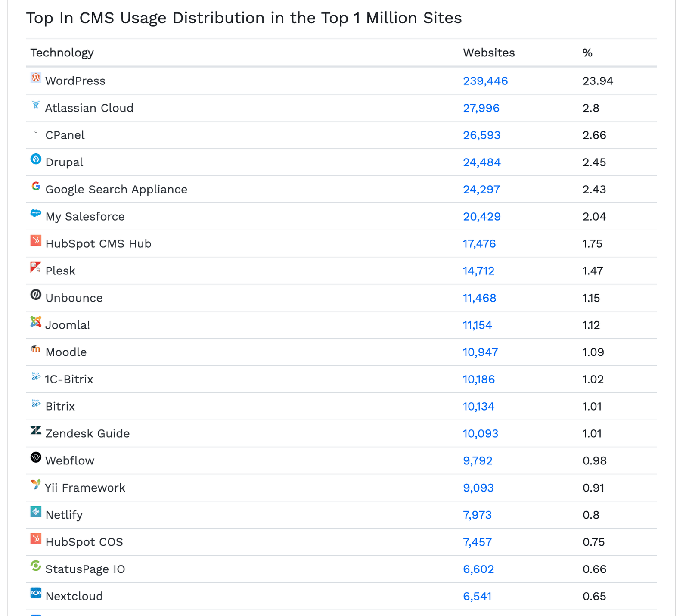Click WordPress's 23.94 percentage value
Screen dimensions: 689x616
598,81
